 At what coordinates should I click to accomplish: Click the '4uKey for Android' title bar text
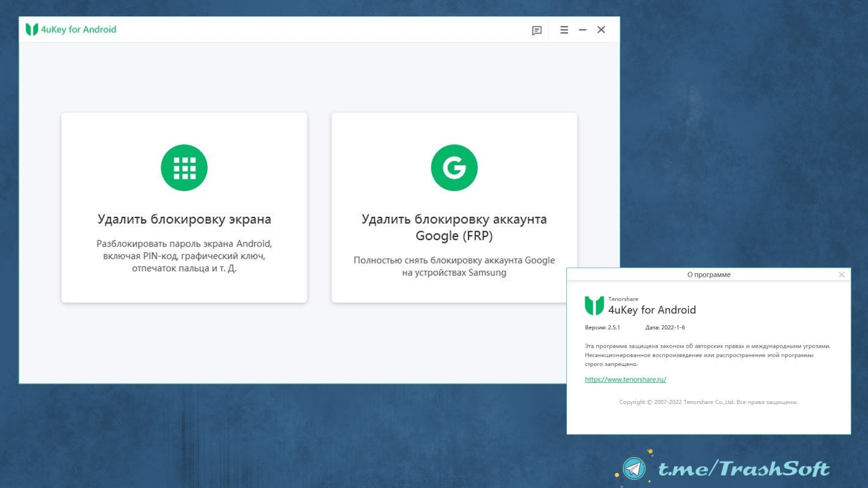79,30
